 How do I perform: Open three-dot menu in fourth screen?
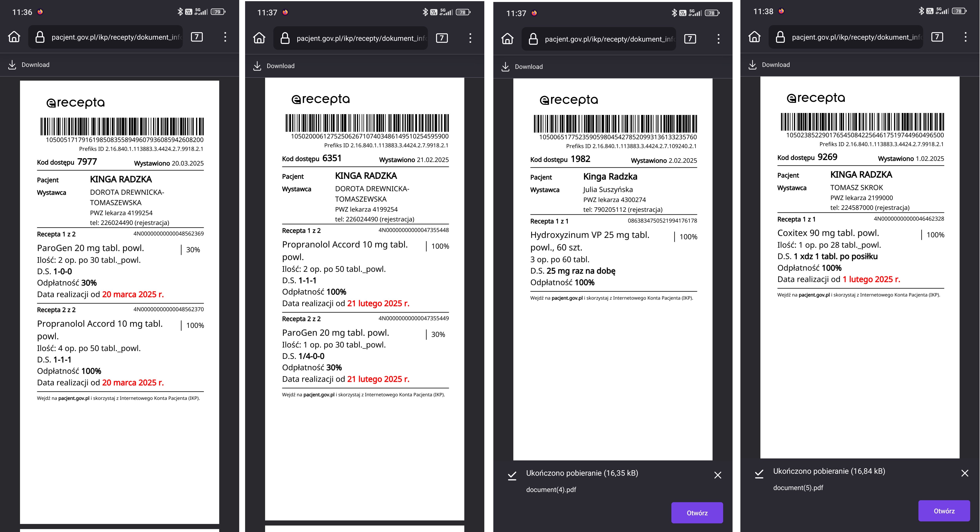click(x=965, y=37)
